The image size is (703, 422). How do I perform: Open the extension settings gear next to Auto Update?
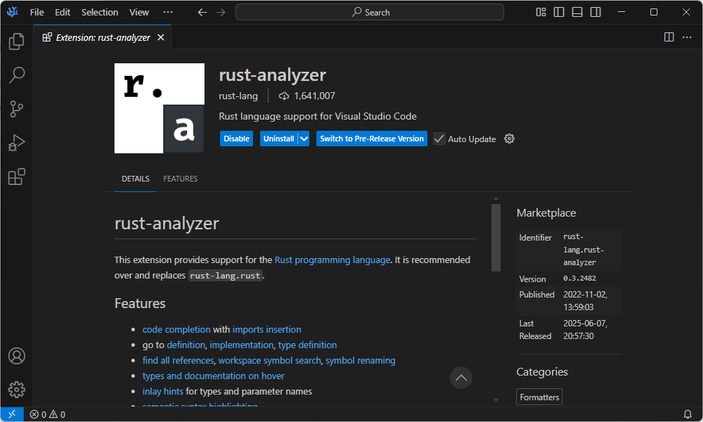click(x=509, y=139)
